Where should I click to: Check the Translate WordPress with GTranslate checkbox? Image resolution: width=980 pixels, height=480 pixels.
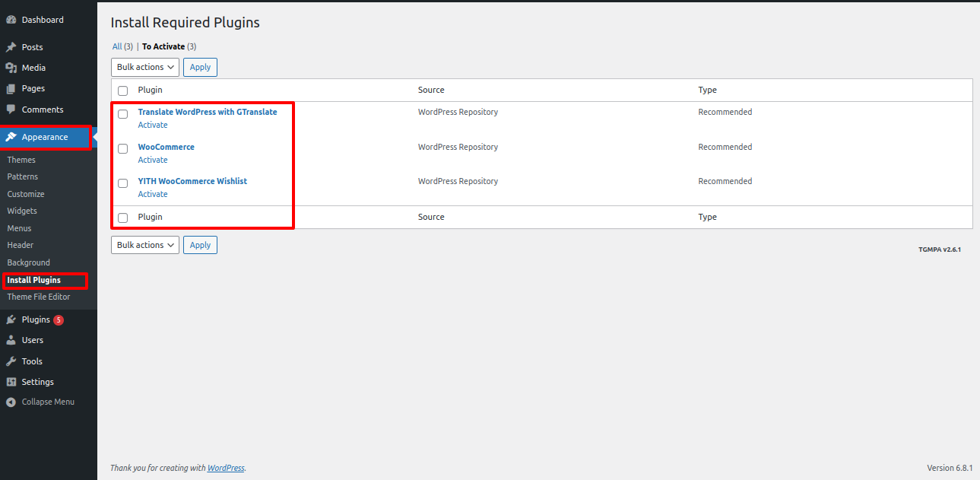pyautogui.click(x=123, y=114)
